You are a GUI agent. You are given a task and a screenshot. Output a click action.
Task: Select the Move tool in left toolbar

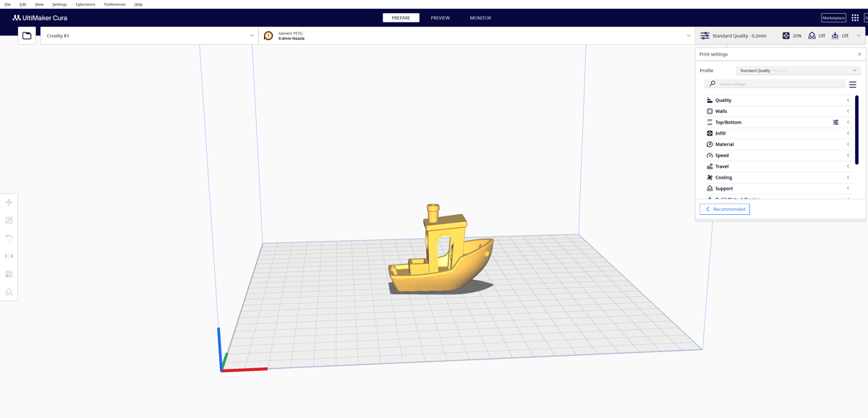[9, 202]
